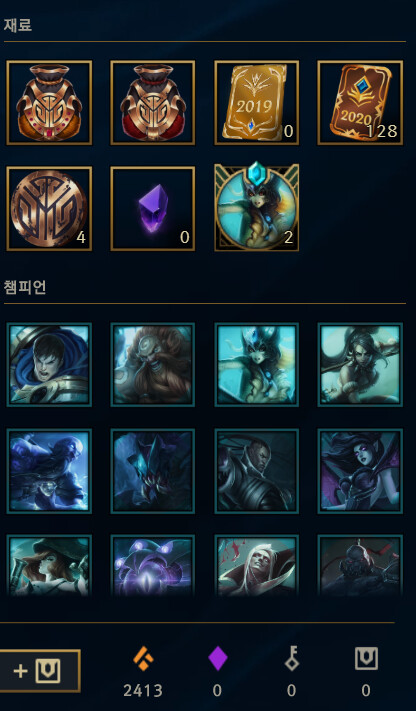Click the chest count icon
The width and height of the screenshot is (416, 711).
coord(366,659)
